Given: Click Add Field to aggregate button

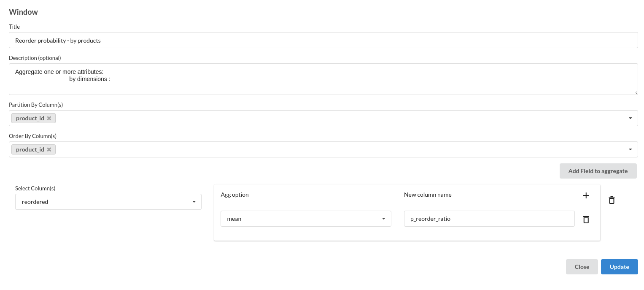Looking at the screenshot, I should tap(598, 171).
